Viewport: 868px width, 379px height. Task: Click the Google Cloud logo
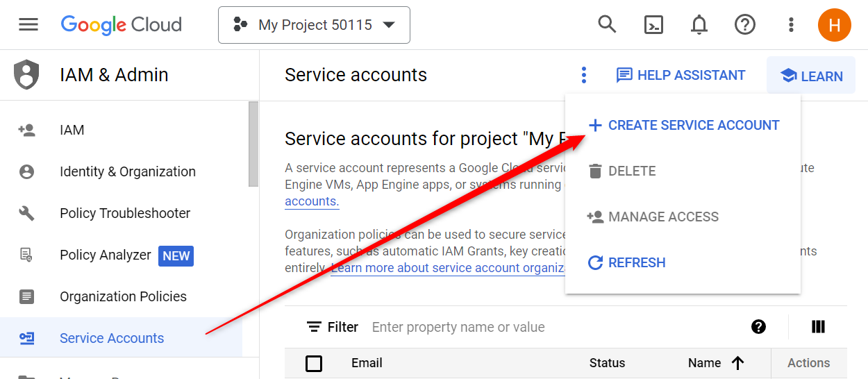click(x=122, y=25)
